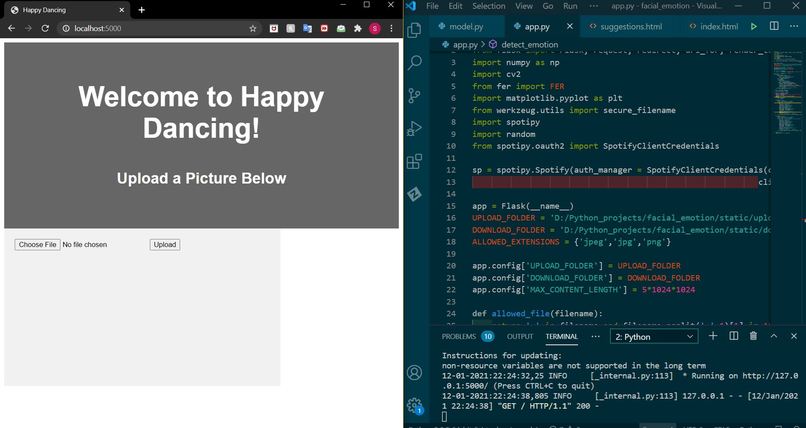Close the app.py editor tab
Screen dimensions: 806x428
coord(570,26)
